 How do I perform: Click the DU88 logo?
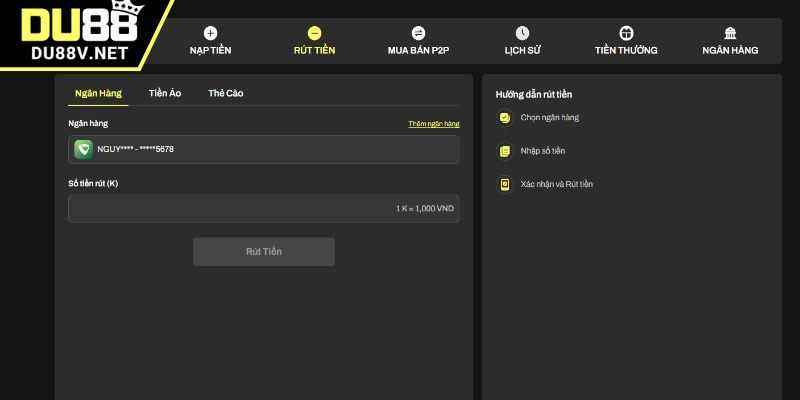click(x=80, y=32)
